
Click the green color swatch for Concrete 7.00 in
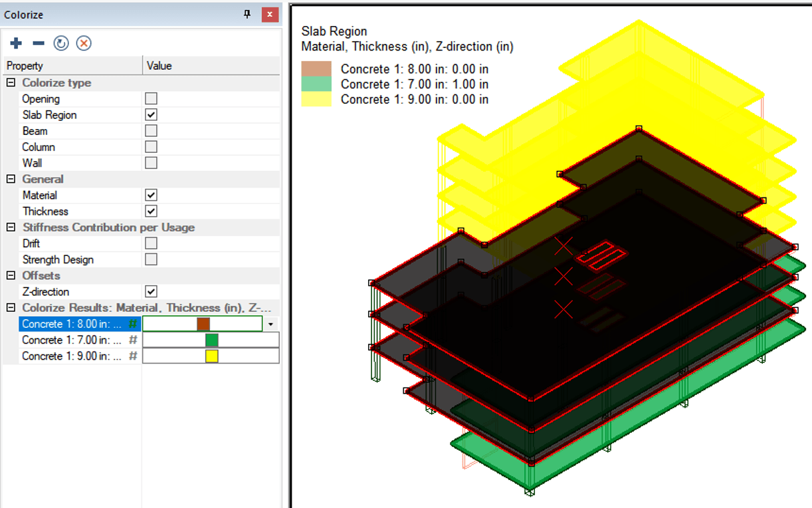[x=211, y=340]
